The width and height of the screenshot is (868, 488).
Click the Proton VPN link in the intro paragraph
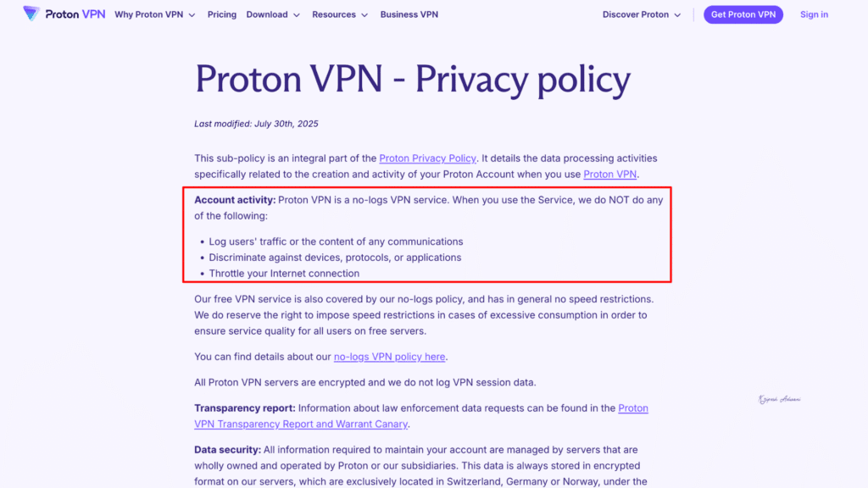click(609, 174)
